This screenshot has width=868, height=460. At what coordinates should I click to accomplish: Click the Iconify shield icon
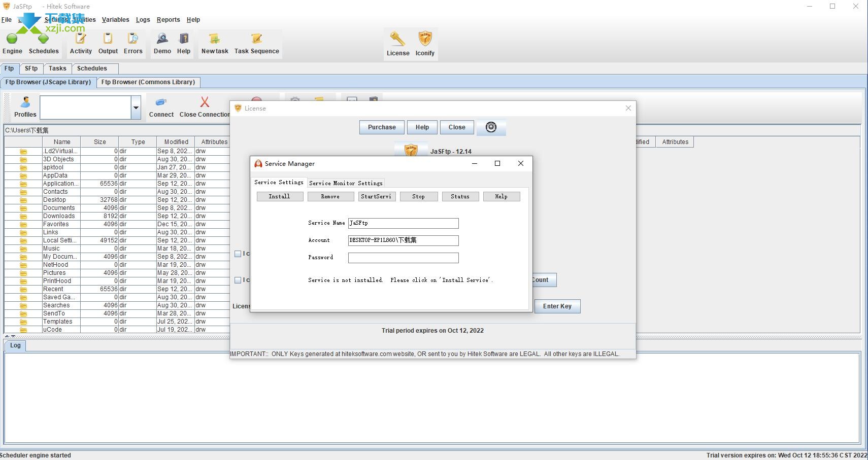425,40
